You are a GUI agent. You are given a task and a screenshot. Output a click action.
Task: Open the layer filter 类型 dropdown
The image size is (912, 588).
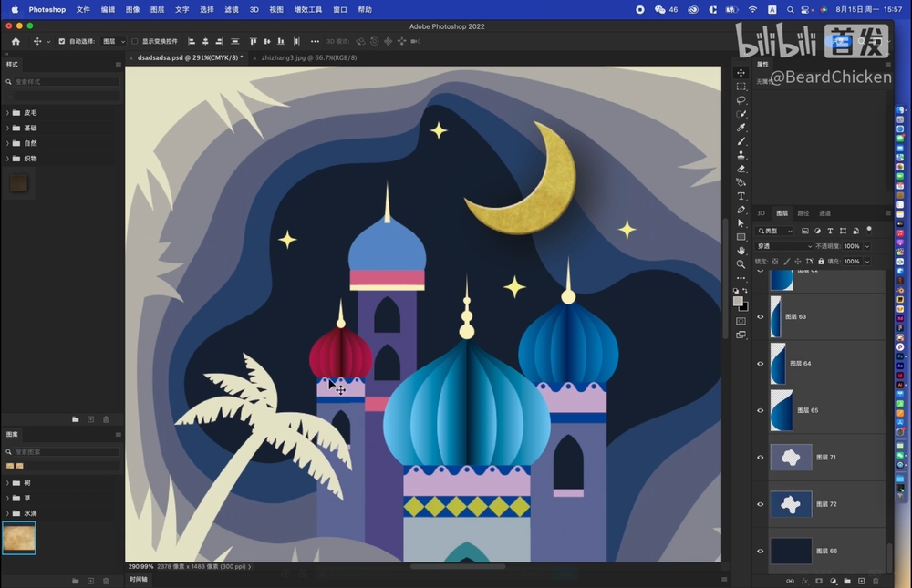point(774,231)
